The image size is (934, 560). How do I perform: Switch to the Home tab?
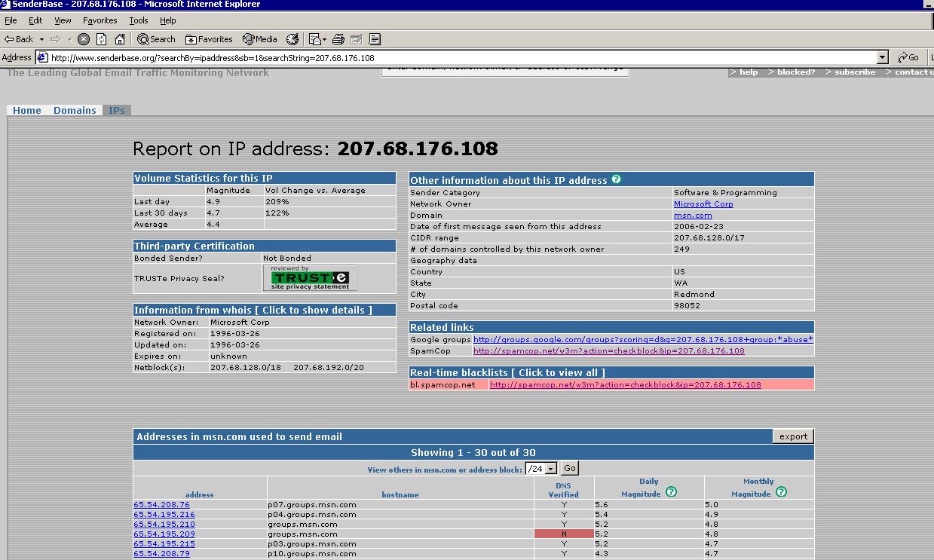coord(27,110)
